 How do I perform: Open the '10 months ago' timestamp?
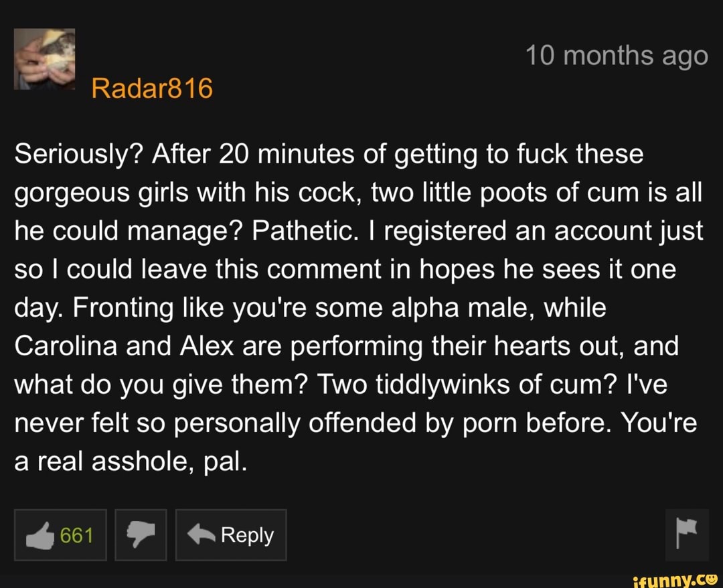(617, 56)
